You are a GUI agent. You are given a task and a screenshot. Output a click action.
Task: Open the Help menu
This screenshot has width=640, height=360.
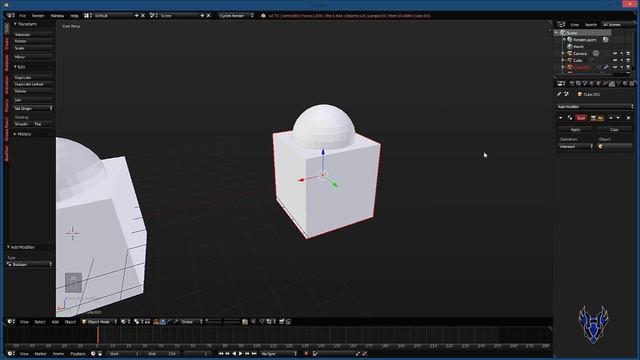coord(74,16)
